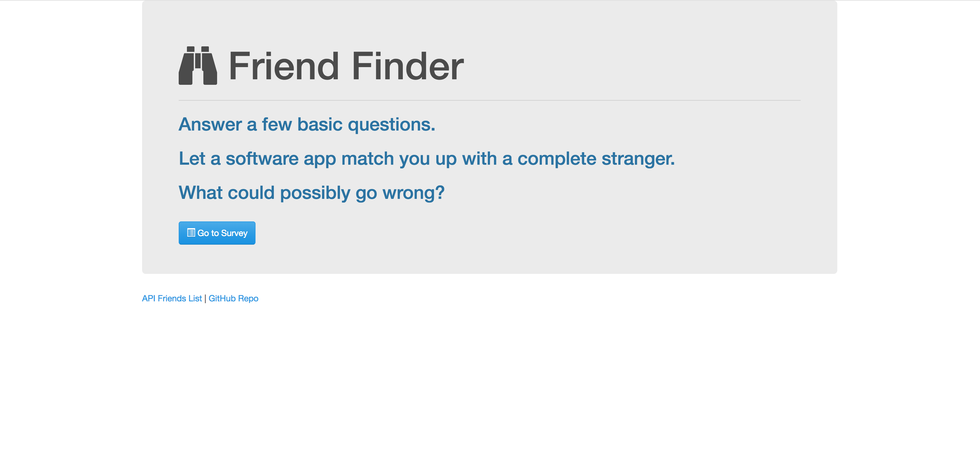The height and width of the screenshot is (474, 980).
Task: Click the binoculars icon beside the title
Action: (198, 66)
